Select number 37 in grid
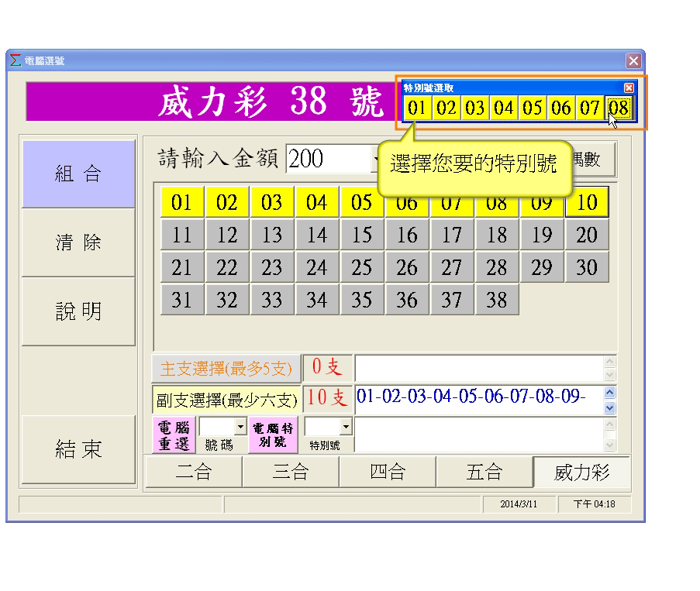 452,300
